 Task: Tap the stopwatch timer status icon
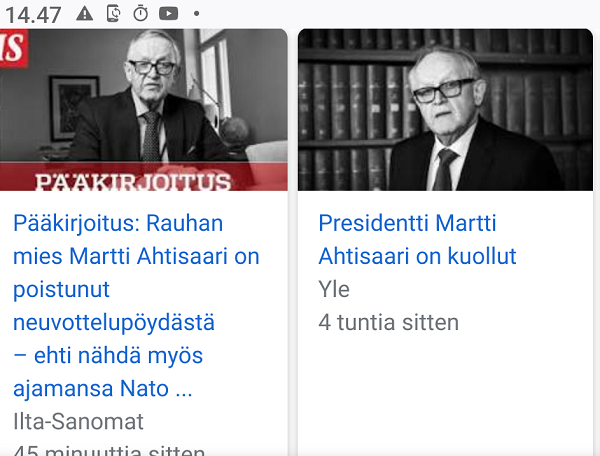(140, 13)
